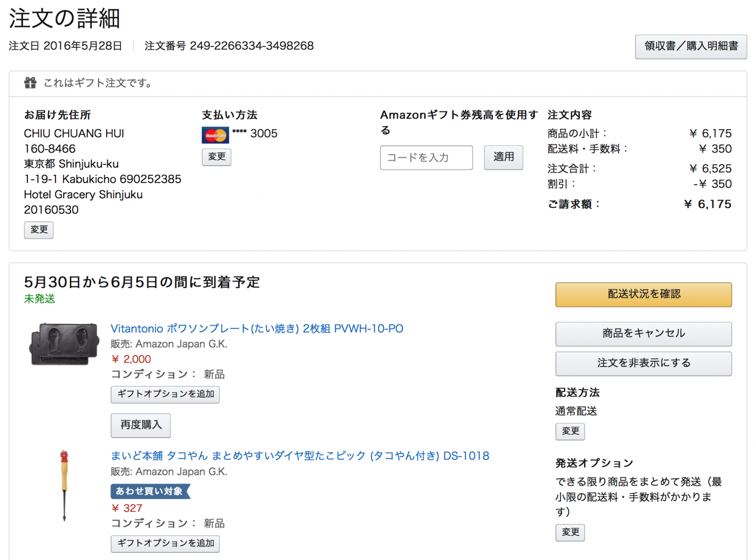Focus the コードを入力 gift code field
756x560 pixels.
coord(426,158)
